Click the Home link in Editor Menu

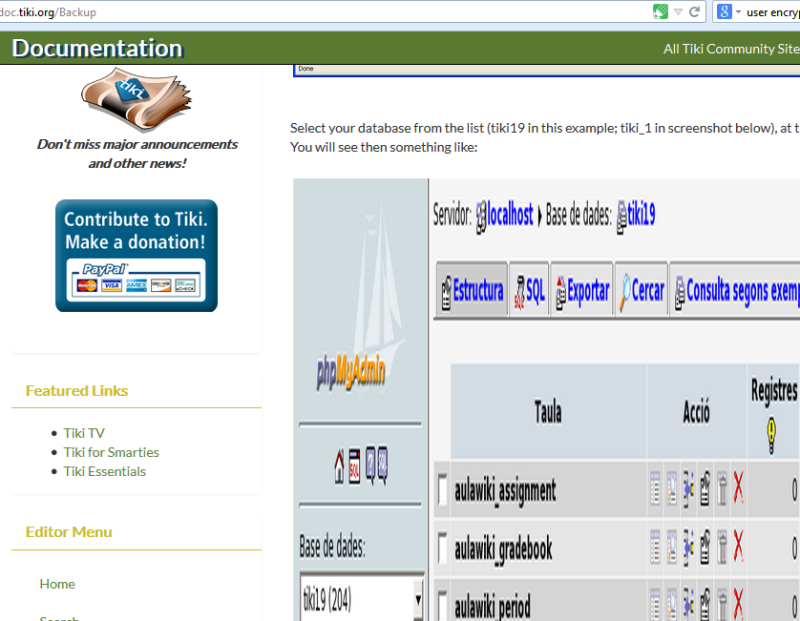pyautogui.click(x=57, y=584)
